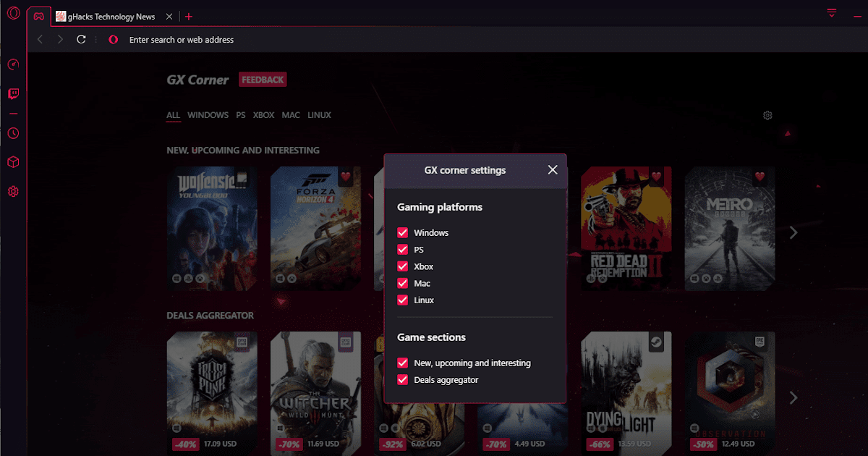Click the -92% discount badge
The width and height of the screenshot is (868, 456).
(393, 444)
